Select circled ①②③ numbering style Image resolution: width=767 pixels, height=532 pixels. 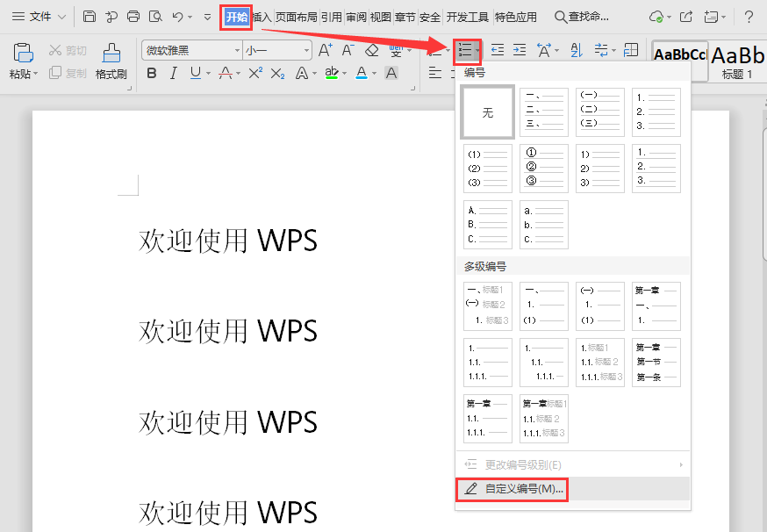(544, 169)
